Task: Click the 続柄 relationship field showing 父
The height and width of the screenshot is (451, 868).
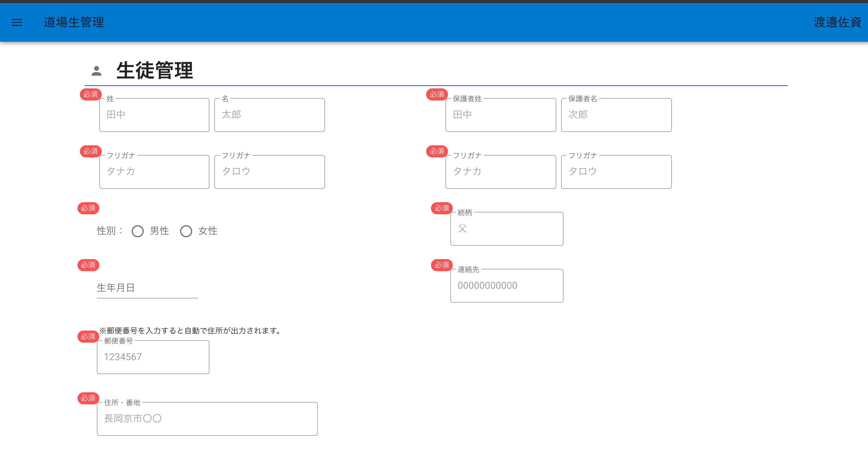Action: [506, 229]
